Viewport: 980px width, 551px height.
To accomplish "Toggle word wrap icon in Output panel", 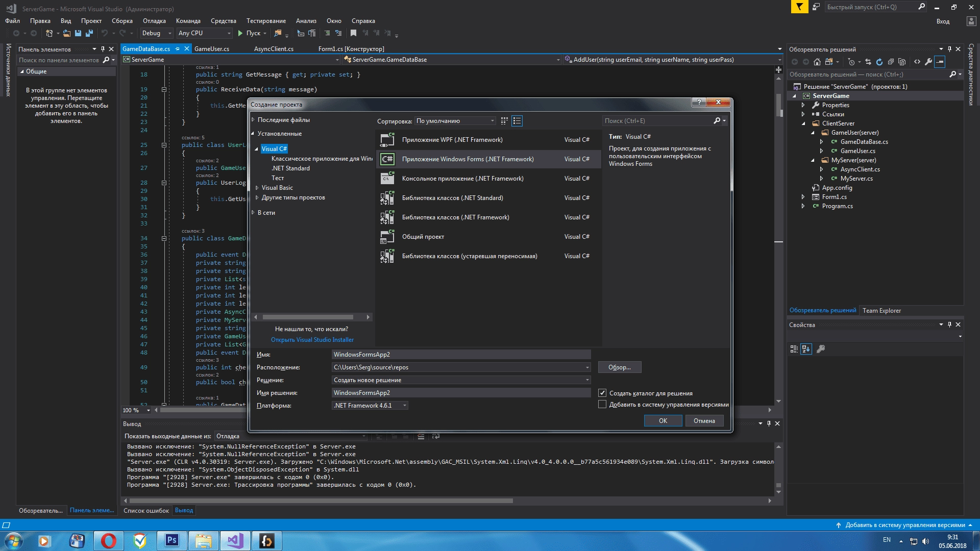I will click(435, 436).
